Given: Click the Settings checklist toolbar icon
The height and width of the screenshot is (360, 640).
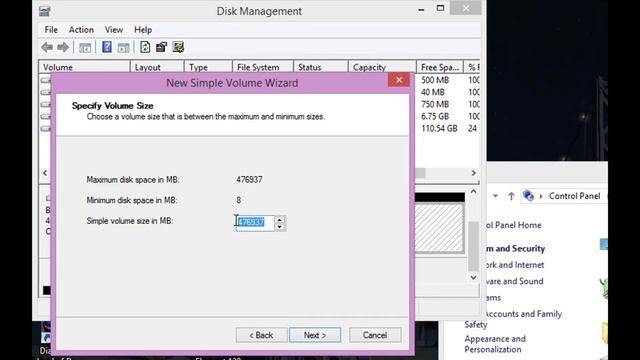Looking at the screenshot, I should (x=178, y=47).
